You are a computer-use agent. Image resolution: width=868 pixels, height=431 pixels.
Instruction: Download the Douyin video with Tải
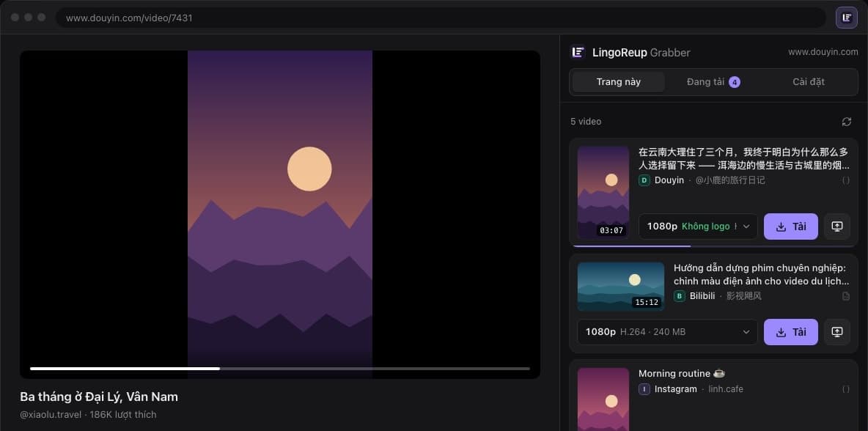click(x=790, y=226)
